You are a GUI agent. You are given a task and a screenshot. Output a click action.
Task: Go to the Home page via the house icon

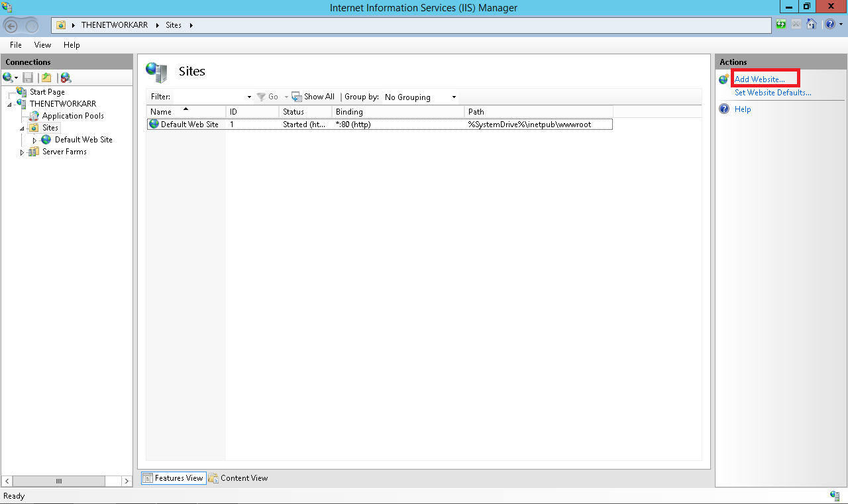[x=811, y=25]
